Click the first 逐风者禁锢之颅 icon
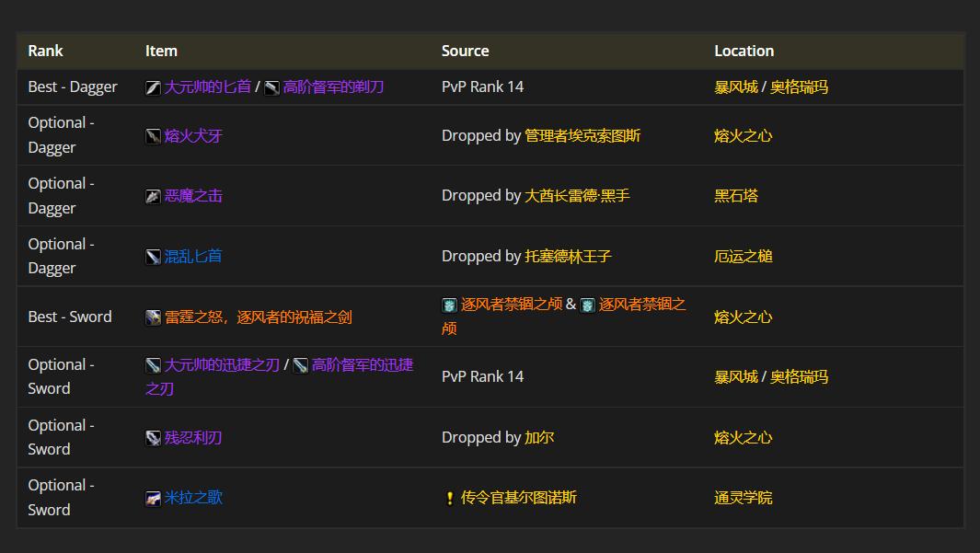 tap(449, 305)
